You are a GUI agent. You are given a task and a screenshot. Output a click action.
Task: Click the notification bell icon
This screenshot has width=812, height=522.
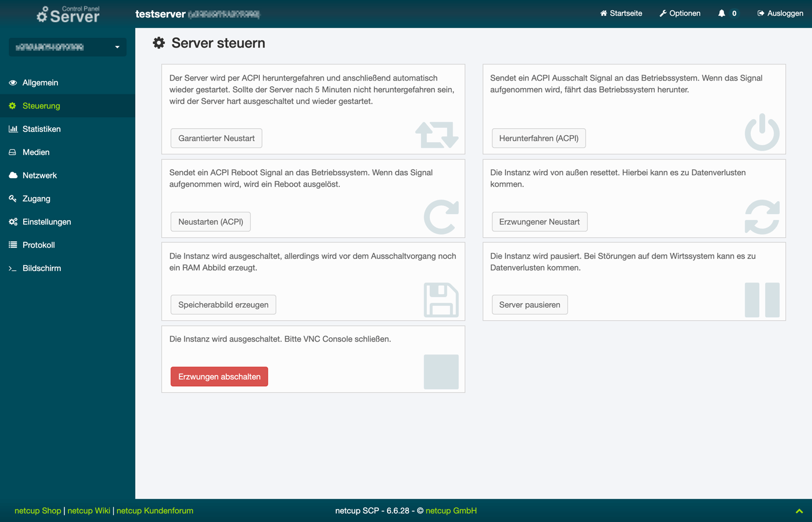click(722, 13)
